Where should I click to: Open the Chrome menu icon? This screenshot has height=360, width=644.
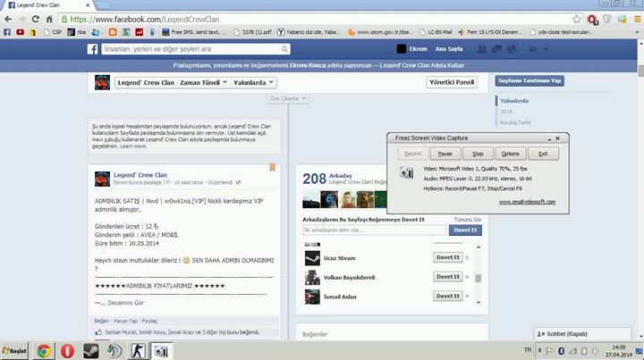pyautogui.click(x=638, y=20)
